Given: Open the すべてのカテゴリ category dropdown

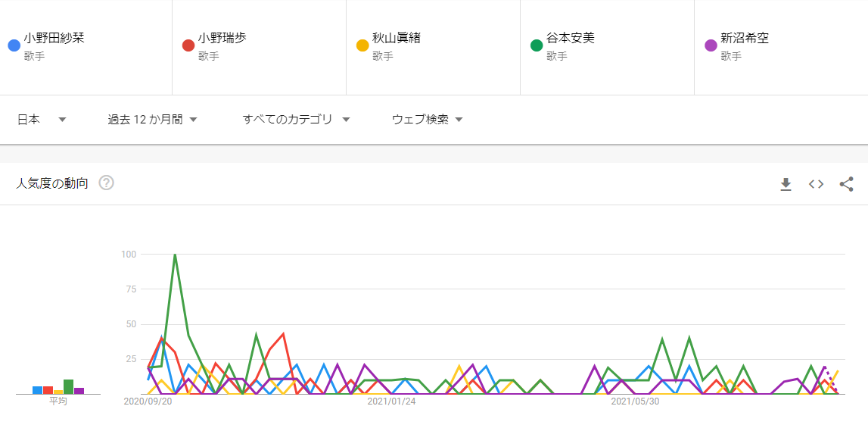Looking at the screenshot, I should coord(296,120).
